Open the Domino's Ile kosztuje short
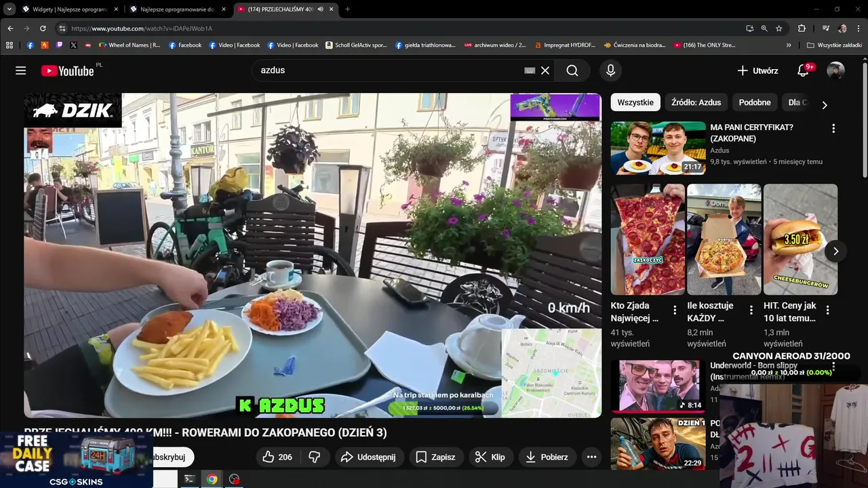Viewport: 868px width, 488px height. (x=724, y=239)
